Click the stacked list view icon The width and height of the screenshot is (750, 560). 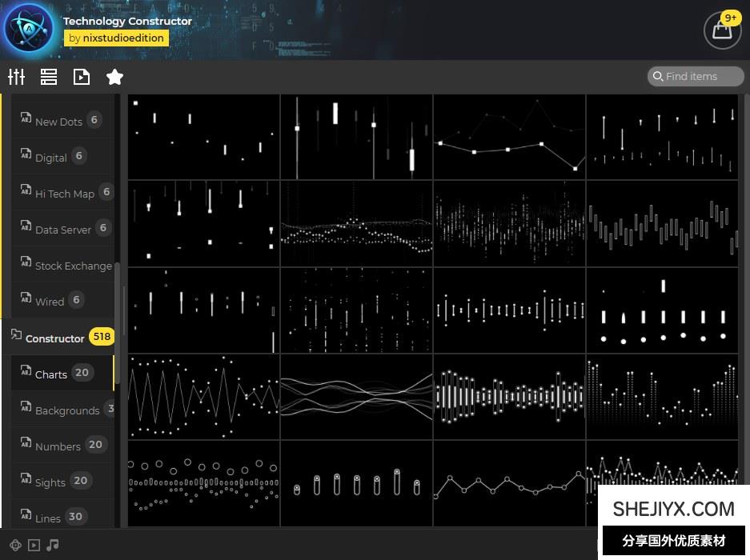click(x=49, y=77)
